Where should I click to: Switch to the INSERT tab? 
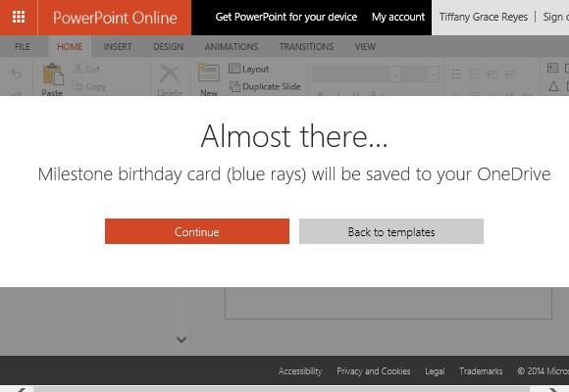tap(118, 47)
